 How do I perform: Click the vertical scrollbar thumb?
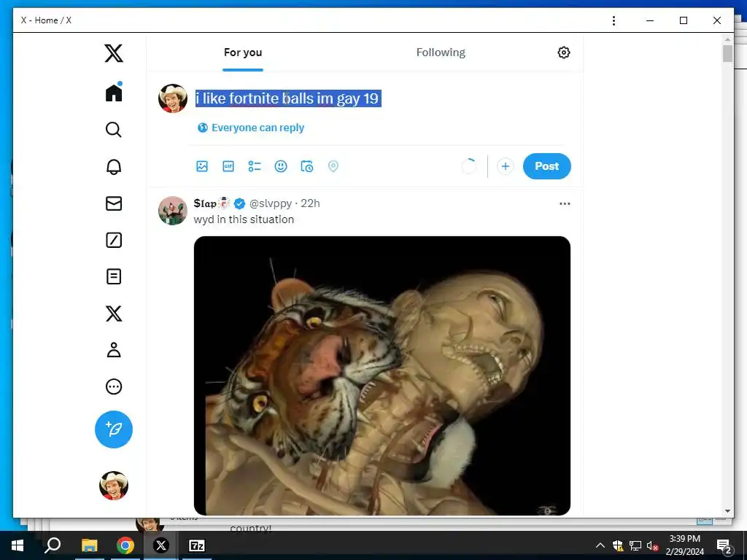click(727, 53)
